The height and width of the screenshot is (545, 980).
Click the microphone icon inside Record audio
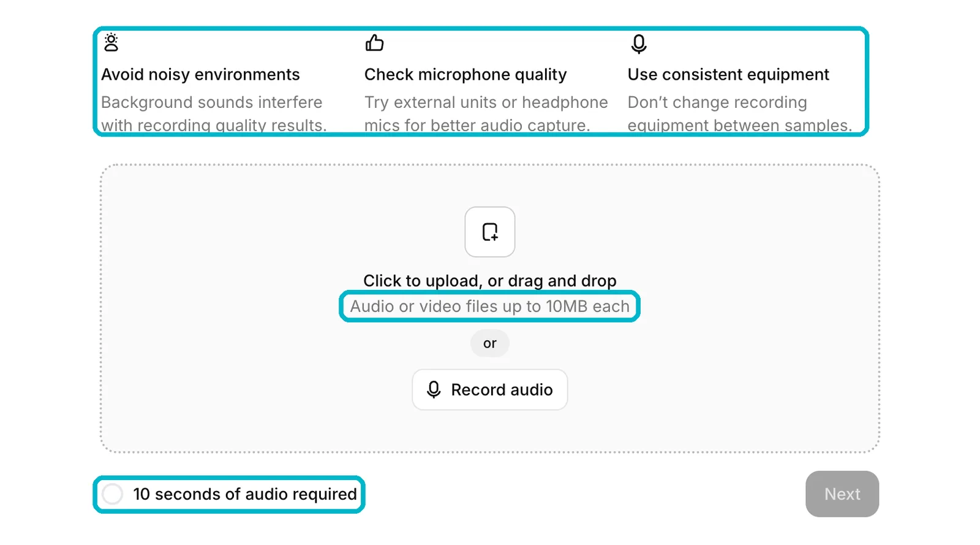pos(434,390)
